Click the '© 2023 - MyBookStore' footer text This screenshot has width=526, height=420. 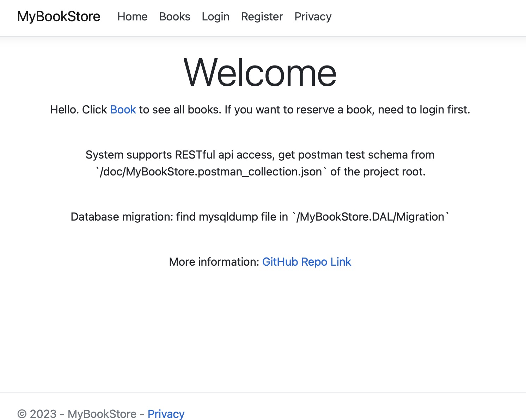(77, 414)
